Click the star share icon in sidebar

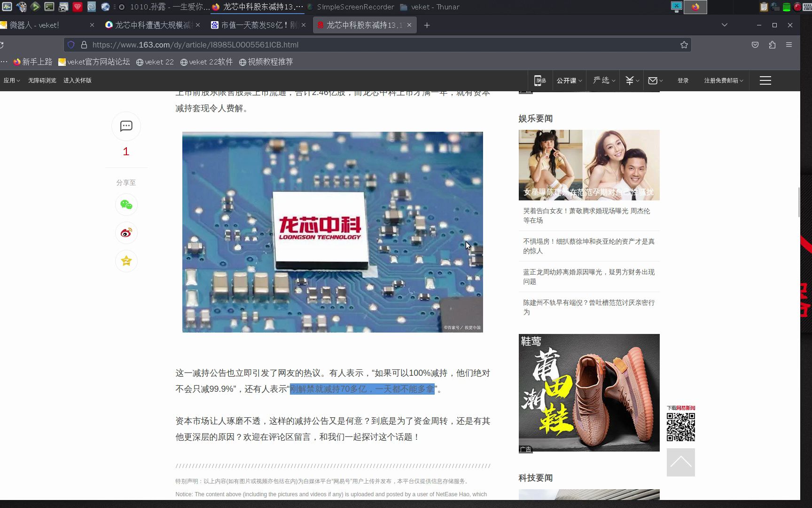126,261
